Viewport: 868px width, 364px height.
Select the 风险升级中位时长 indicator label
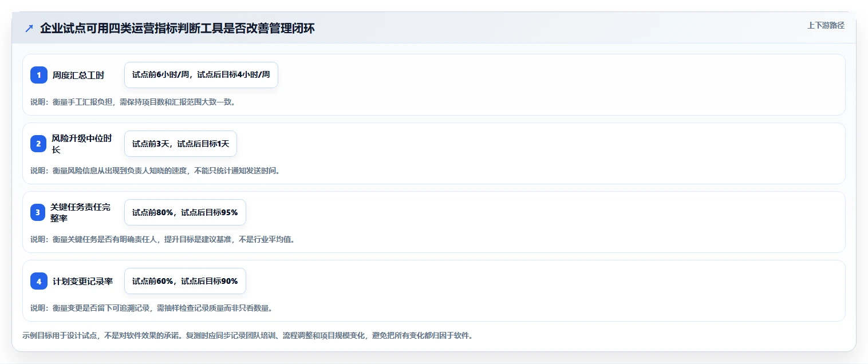click(x=82, y=144)
